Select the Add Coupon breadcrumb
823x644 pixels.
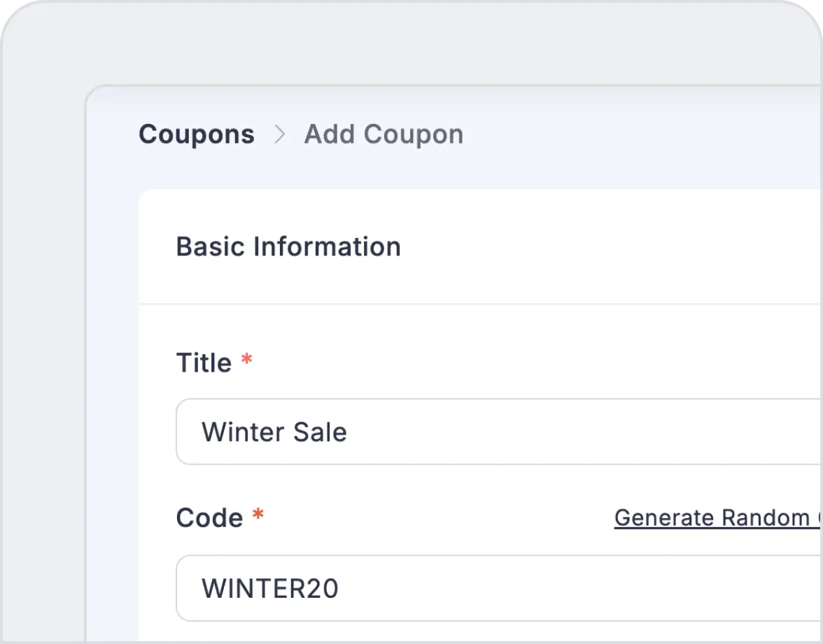click(384, 134)
